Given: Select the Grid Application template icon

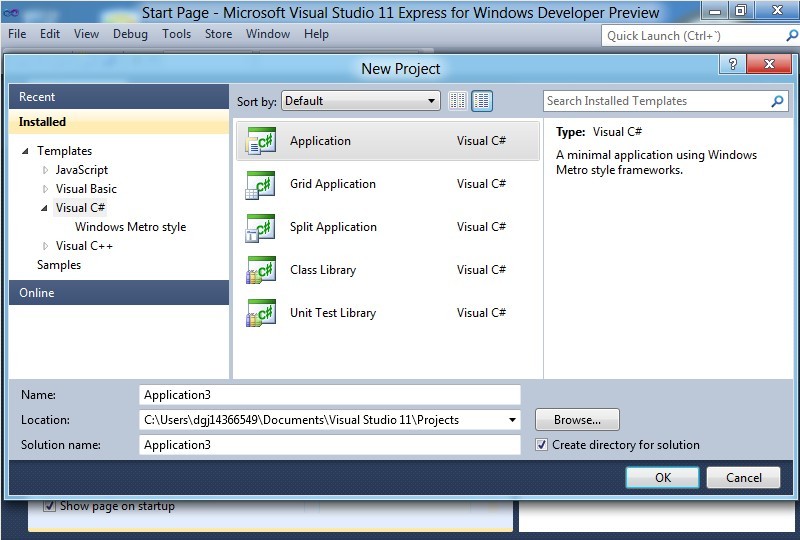Looking at the screenshot, I should (261, 184).
